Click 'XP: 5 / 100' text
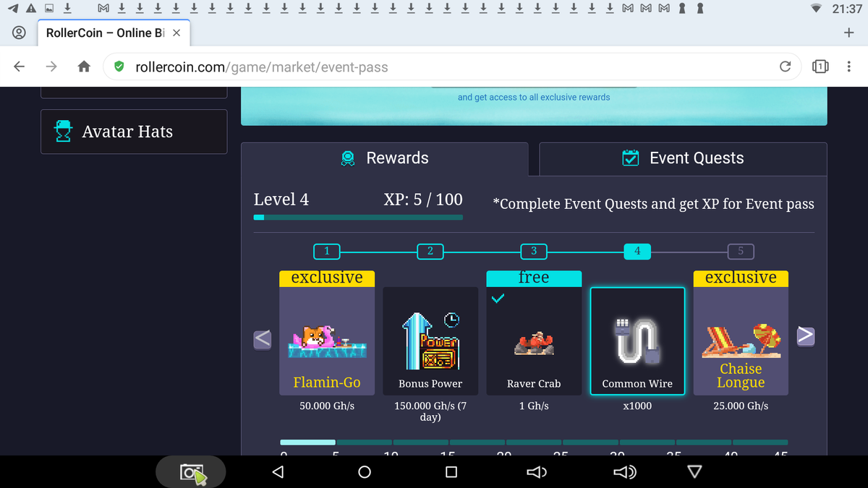This screenshot has height=488, width=868. coord(423,200)
